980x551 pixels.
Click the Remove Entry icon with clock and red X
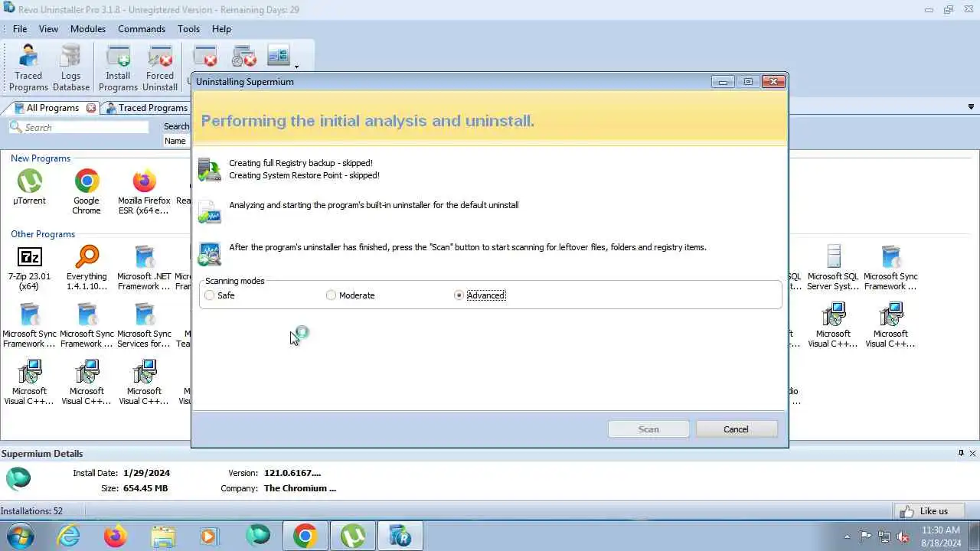[243, 56]
